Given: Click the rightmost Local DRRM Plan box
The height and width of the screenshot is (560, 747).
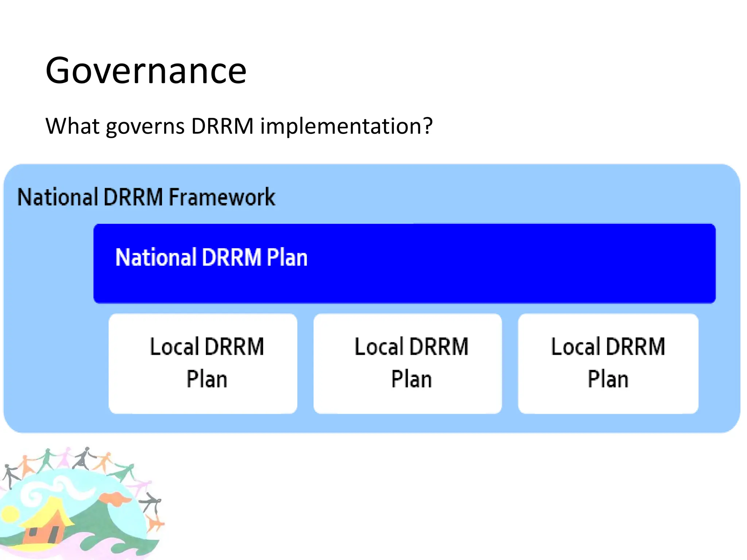Looking at the screenshot, I should 608,363.
